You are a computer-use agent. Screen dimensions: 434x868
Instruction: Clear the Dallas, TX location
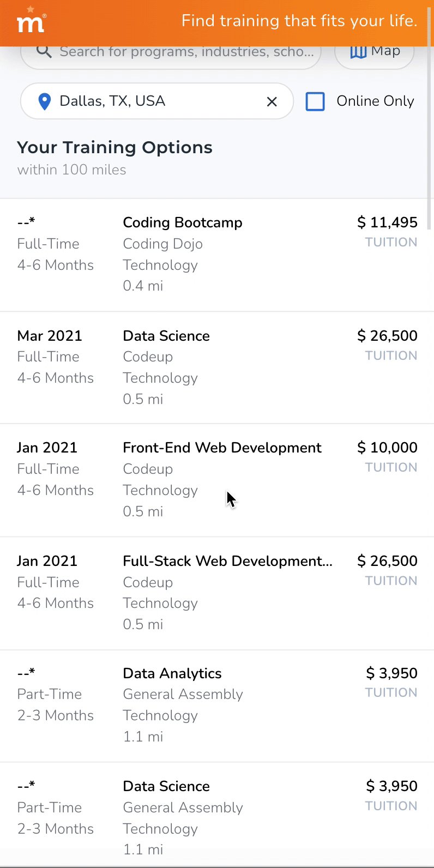click(x=272, y=101)
